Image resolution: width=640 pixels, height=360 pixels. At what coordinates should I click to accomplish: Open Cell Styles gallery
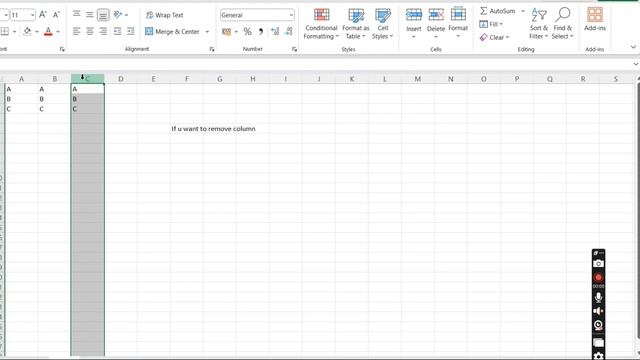pyautogui.click(x=383, y=24)
